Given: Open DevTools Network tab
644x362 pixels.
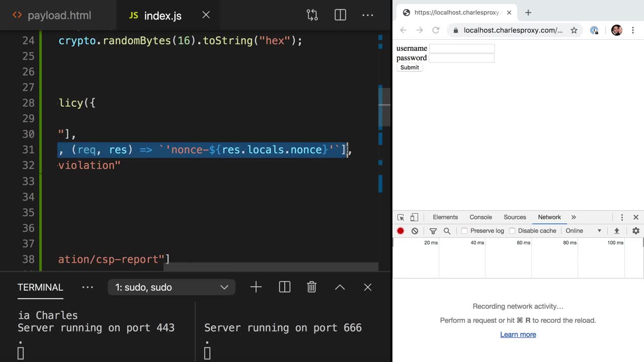Looking at the screenshot, I should click(x=549, y=217).
